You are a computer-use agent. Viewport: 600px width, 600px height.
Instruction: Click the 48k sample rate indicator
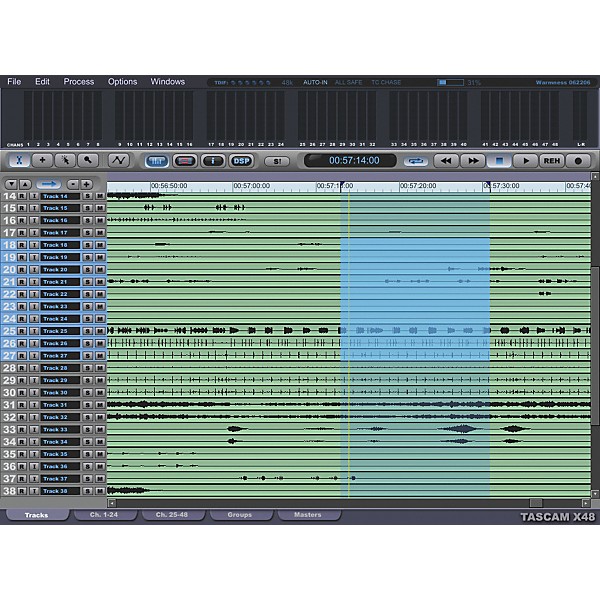(287, 82)
